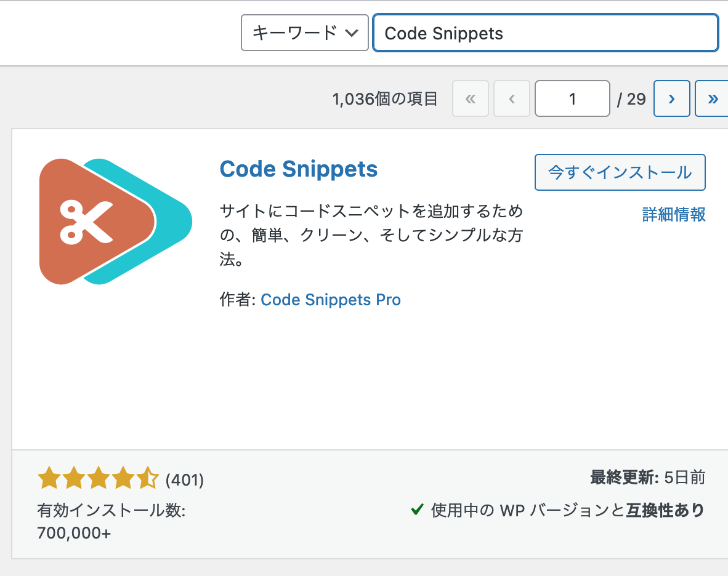
Task: Open keyword options via dropdown arrow
Action: point(352,33)
